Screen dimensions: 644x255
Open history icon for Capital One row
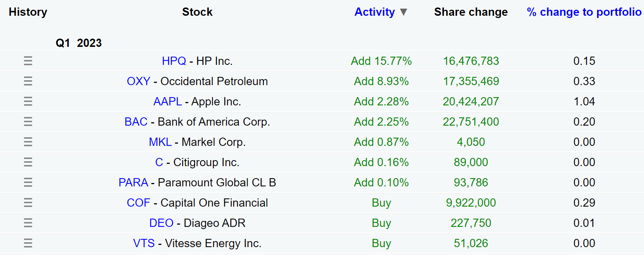(x=28, y=202)
